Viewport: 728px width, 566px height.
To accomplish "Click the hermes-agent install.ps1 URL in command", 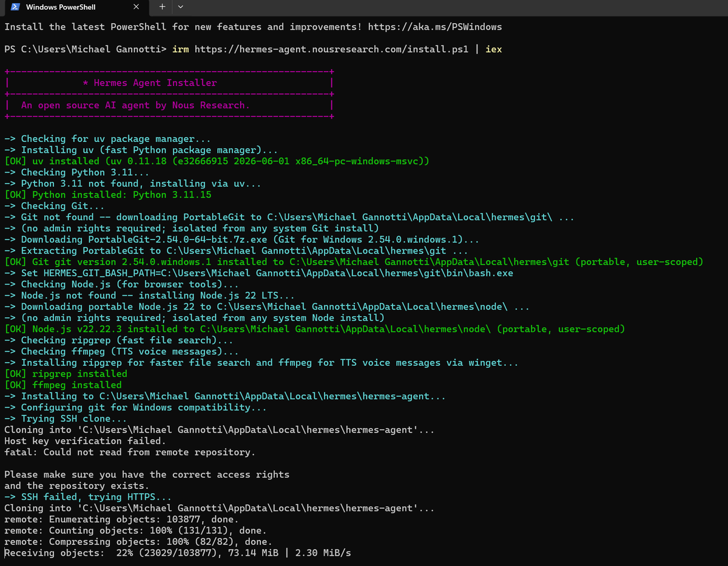I will pyautogui.click(x=331, y=49).
